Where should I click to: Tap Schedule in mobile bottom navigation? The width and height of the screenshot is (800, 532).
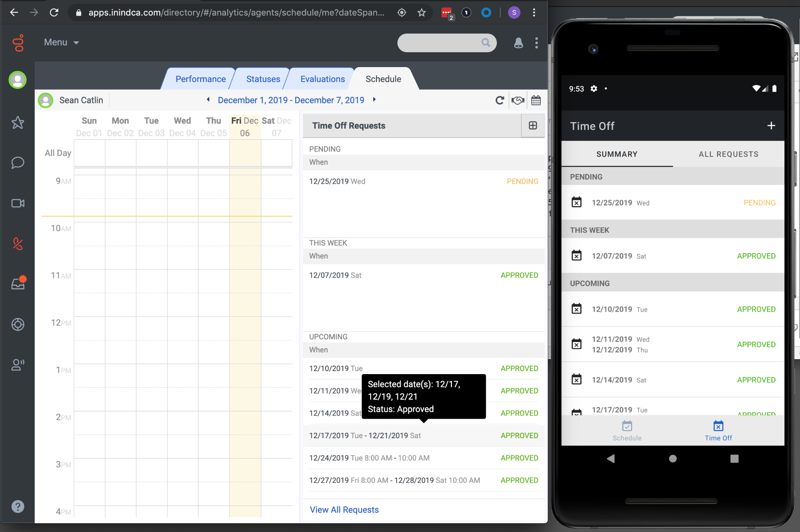coord(627,431)
